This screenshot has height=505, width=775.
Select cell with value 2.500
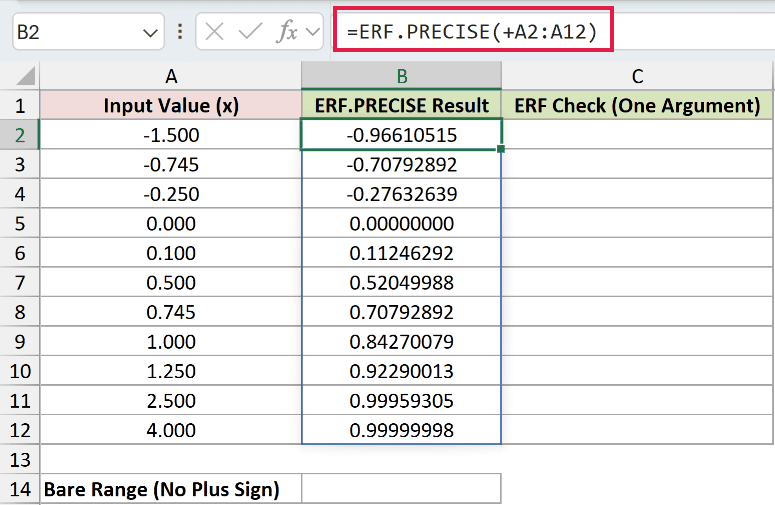click(x=171, y=400)
